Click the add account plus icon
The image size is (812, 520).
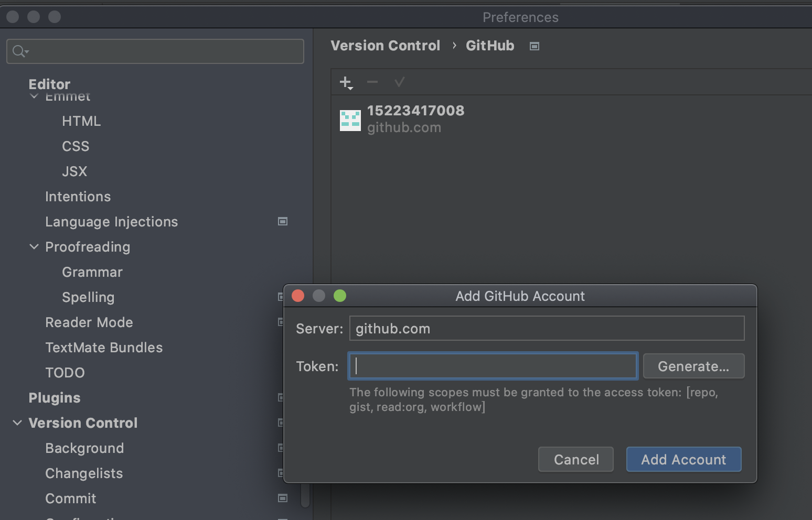[346, 82]
